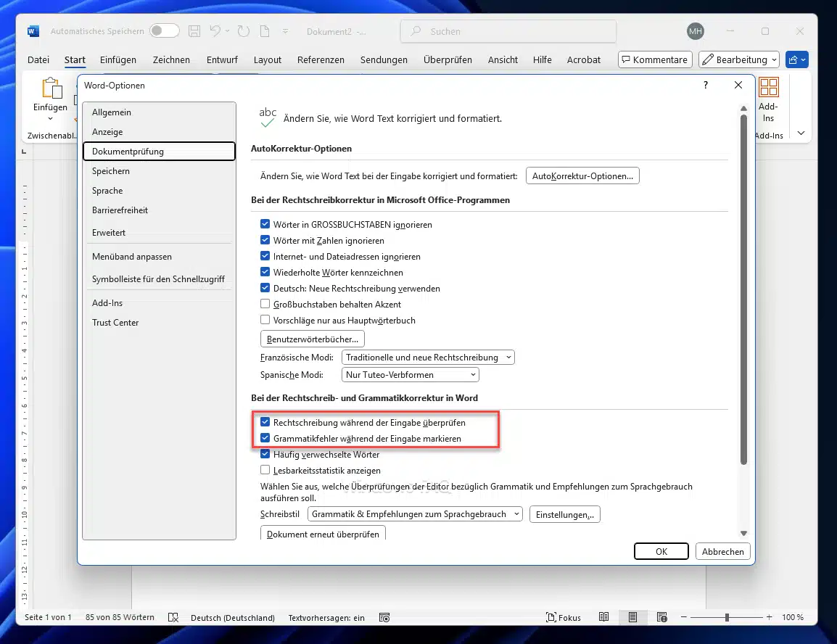Click Dokument erneut überprüfen button
Screen dimensions: 837x644
click(323, 534)
